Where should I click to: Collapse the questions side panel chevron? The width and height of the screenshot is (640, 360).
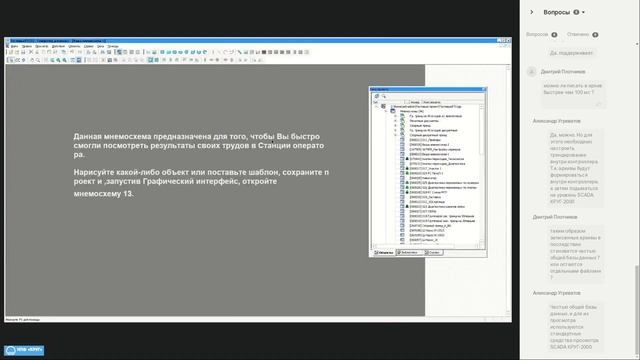point(531,12)
